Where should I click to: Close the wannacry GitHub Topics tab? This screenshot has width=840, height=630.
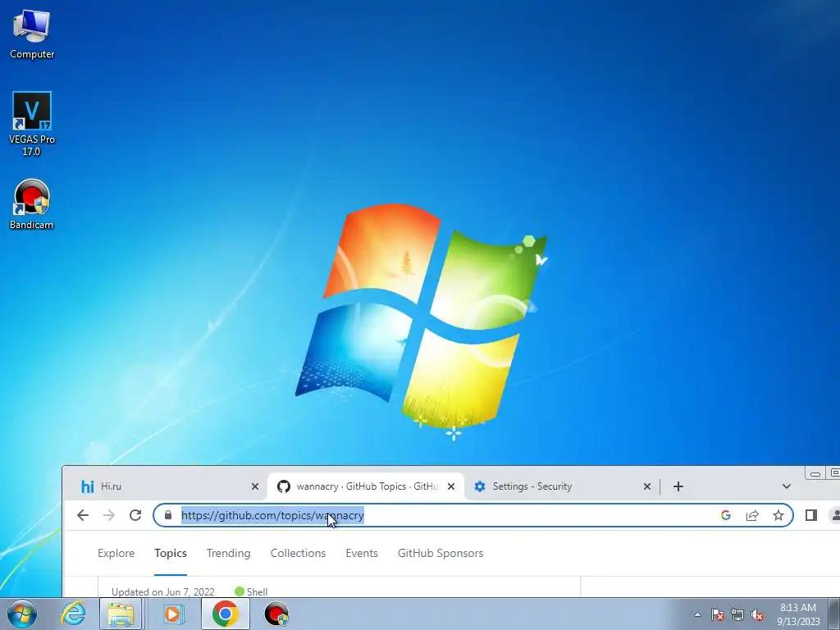[451, 486]
